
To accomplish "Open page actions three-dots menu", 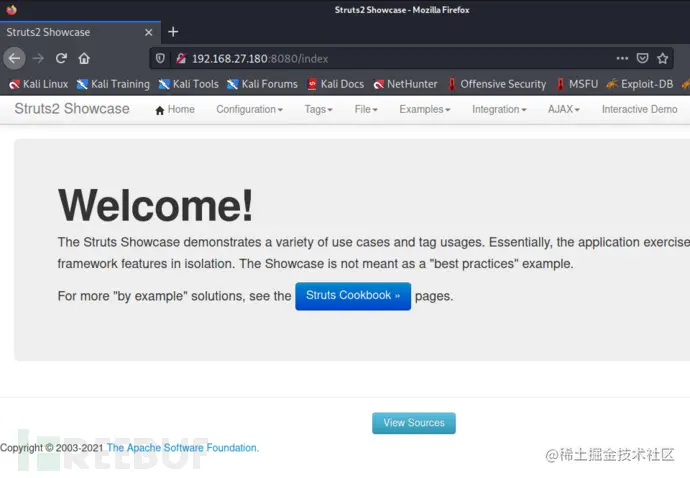I will click(x=622, y=58).
